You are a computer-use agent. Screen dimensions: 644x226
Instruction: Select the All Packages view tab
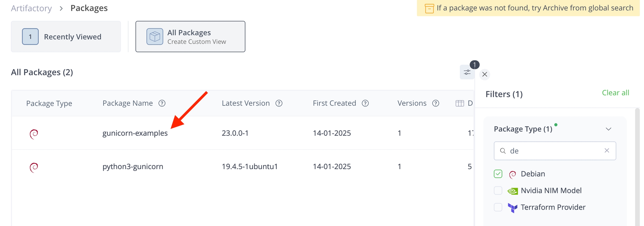point(190,37)
